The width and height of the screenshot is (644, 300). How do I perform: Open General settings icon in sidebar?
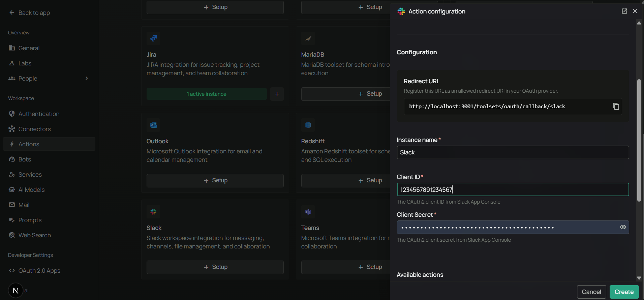(x=12, y=48)
